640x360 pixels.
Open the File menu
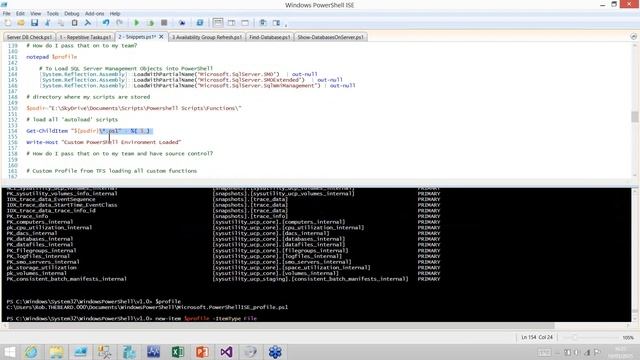click(7, 13)
